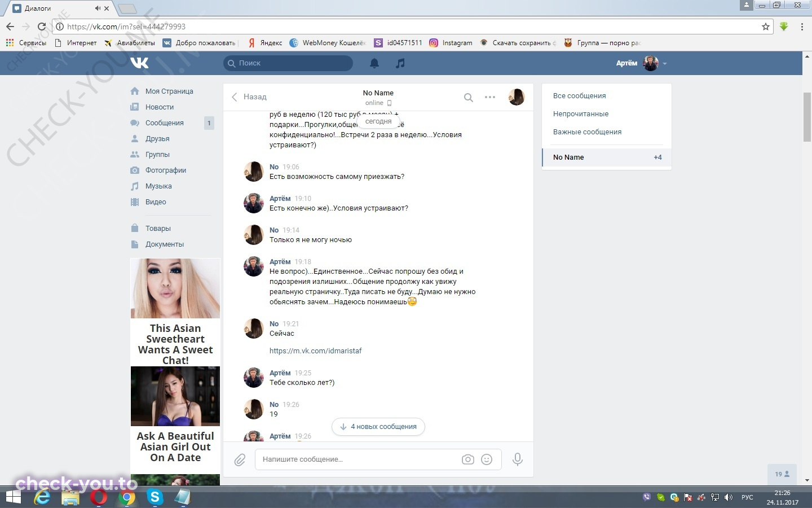
Task: Open the Instagram bookmark
Action: [x=451, y=42]
